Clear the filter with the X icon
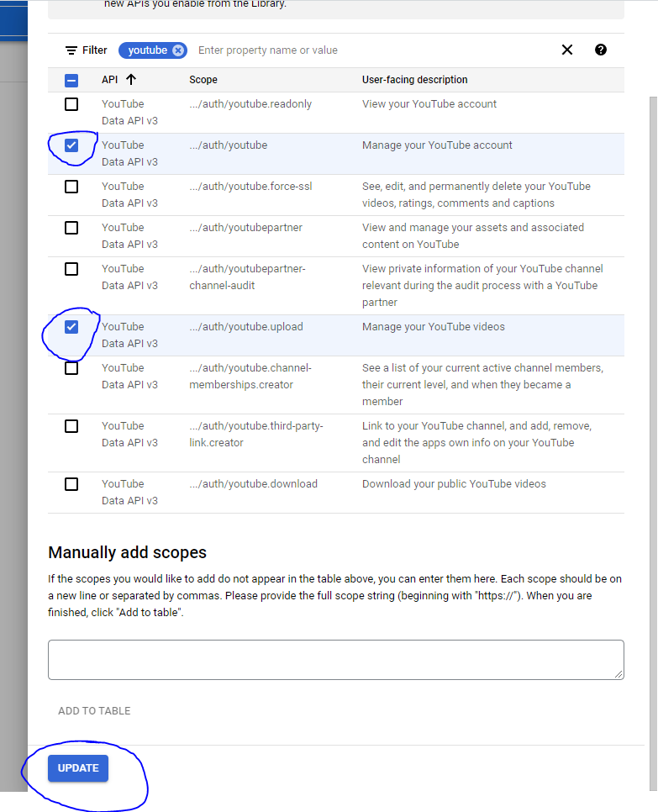Image resolution: width=658 pixels, height=812 pixels. [567, 50]
